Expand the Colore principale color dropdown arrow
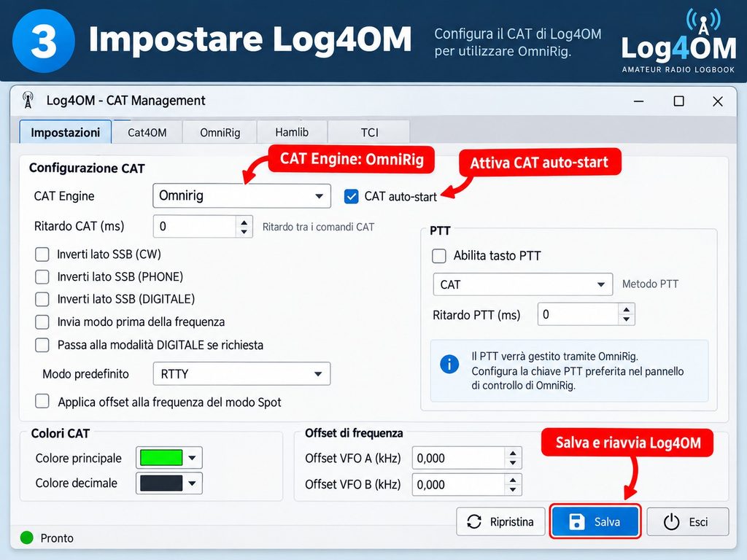This screenshot has width=747, height=560. click(x=192, y=458)
